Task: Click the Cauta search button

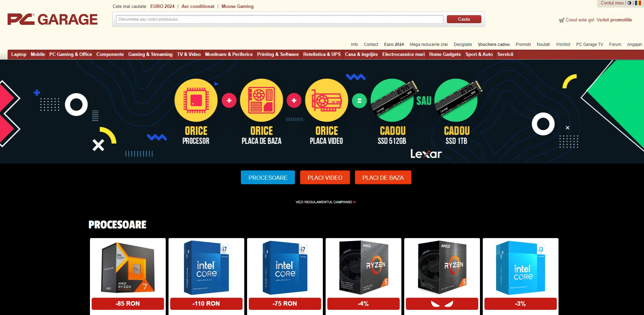Action: 464,19
